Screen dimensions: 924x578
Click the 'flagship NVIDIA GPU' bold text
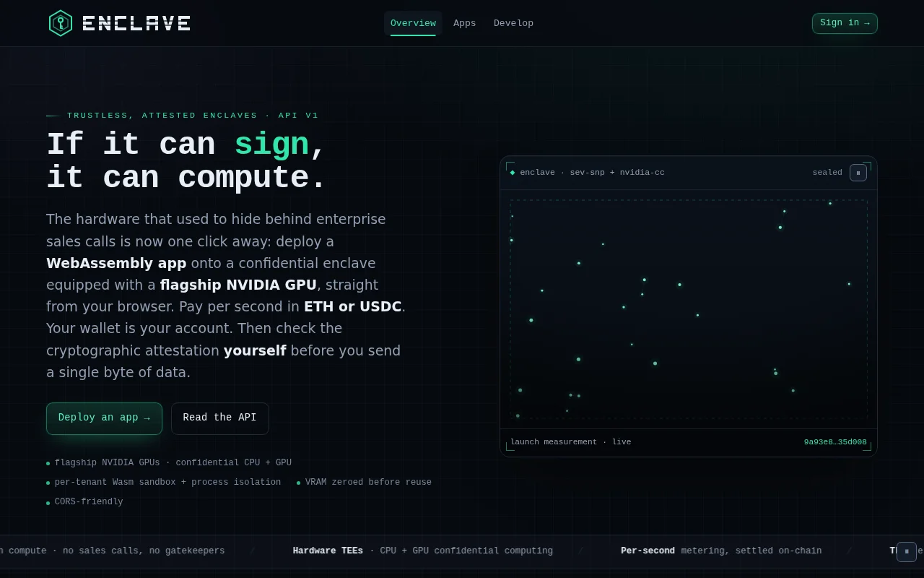pyautogui.click(x=238, y=285)
